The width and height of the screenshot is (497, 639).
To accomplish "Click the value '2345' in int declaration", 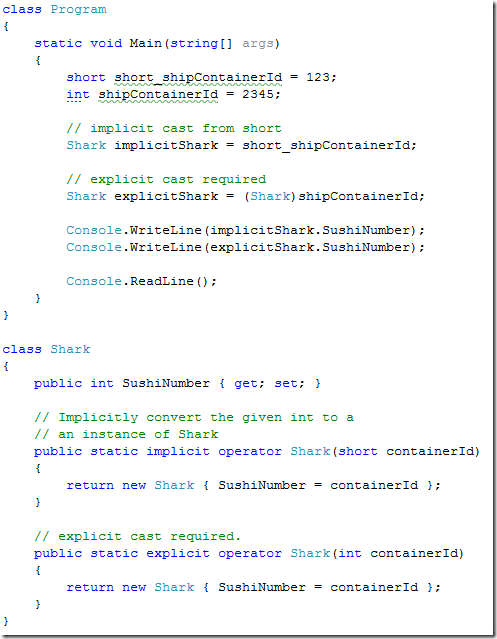I will click(258, 94).
